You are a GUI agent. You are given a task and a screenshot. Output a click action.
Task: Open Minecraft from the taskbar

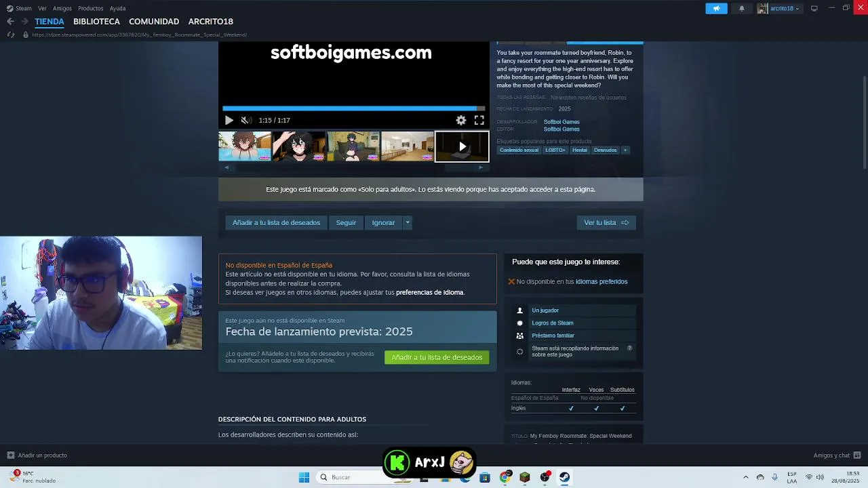point(524,477)
